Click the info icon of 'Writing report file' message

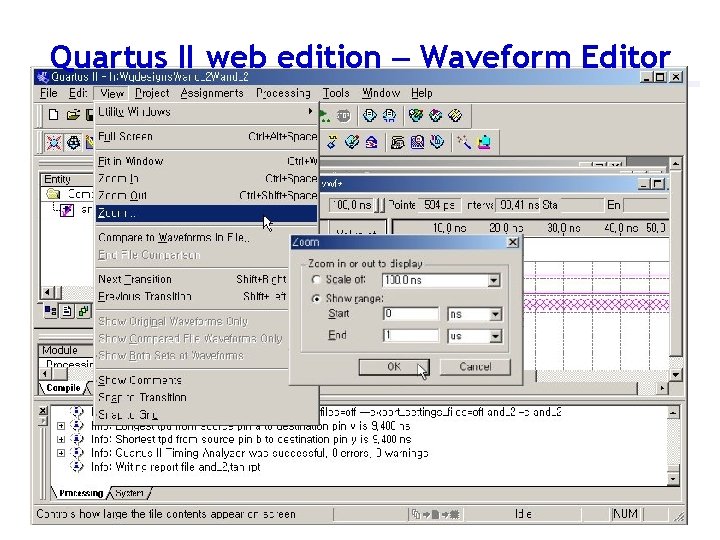click(77, 467)
